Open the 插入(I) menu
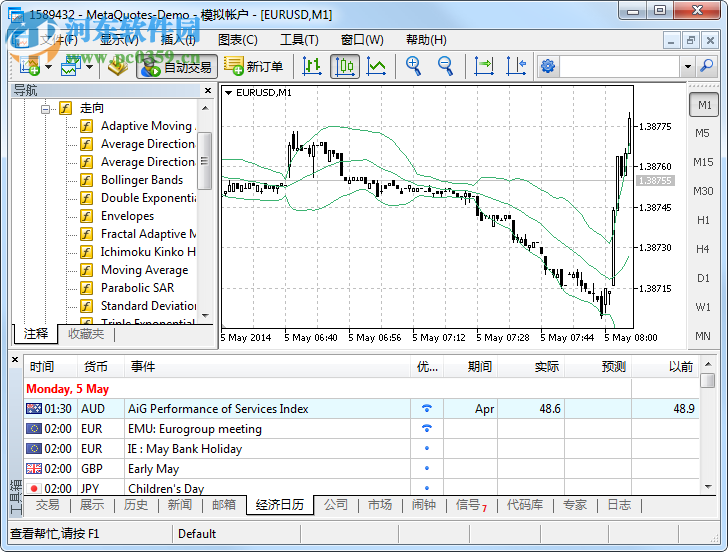Screen dimensions: 728x552 (178, 40)
